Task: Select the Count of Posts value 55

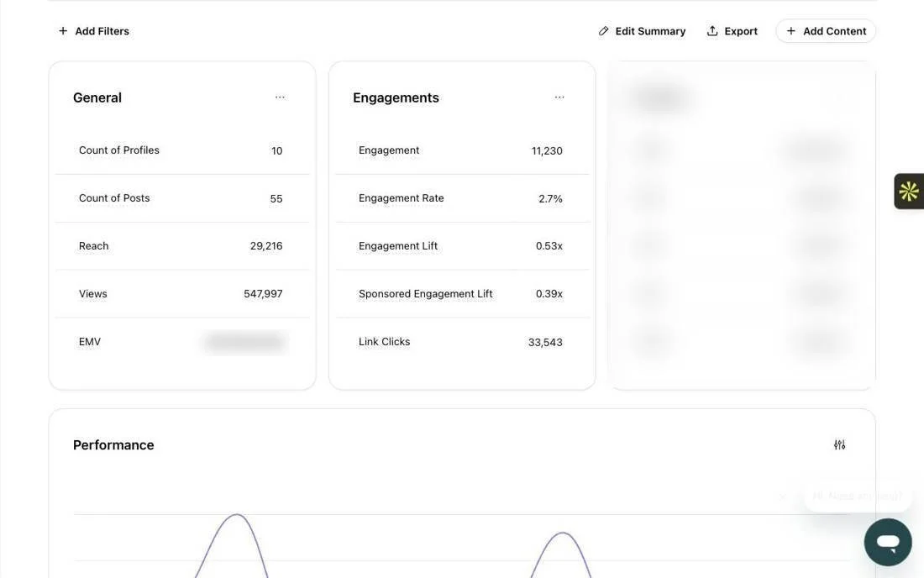Action: pyautogui.click(x=276, y=199)
